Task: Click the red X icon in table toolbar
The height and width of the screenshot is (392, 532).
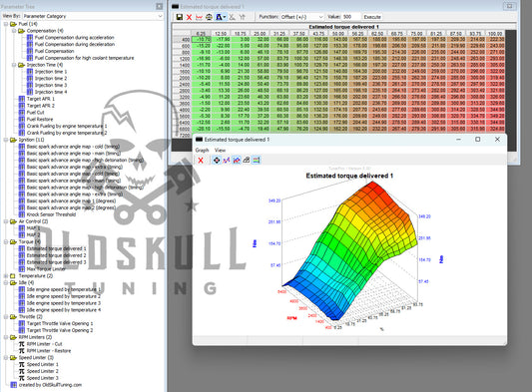Action: pos(189,17)
